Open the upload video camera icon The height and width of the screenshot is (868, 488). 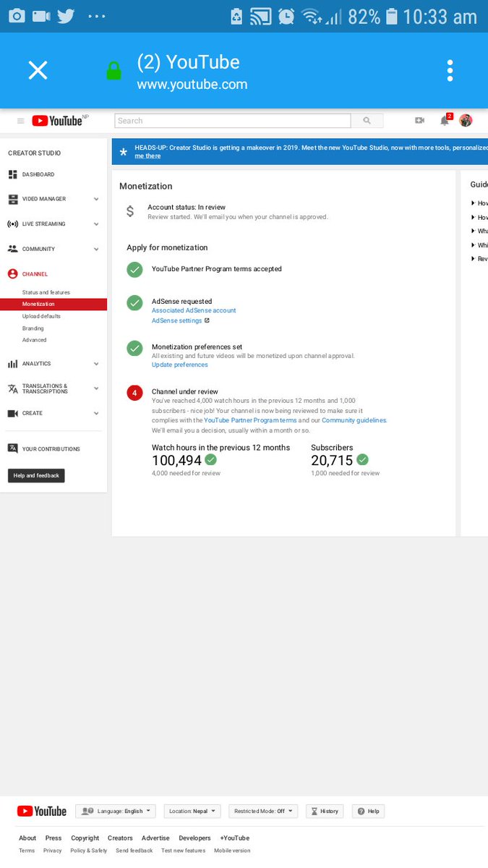419,120
